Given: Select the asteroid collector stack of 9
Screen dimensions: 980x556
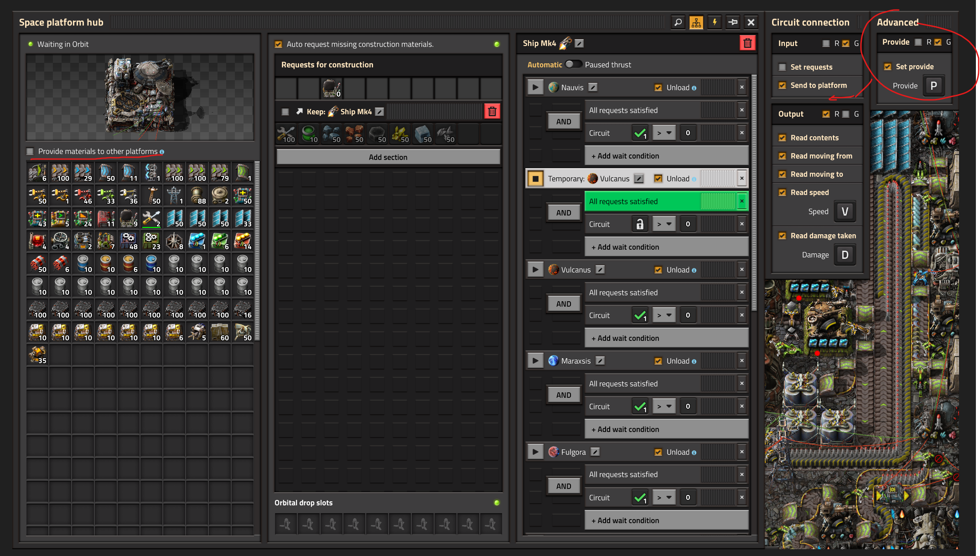Looking at the screenshot, I should pyautogui.click(x=129, y=219).
